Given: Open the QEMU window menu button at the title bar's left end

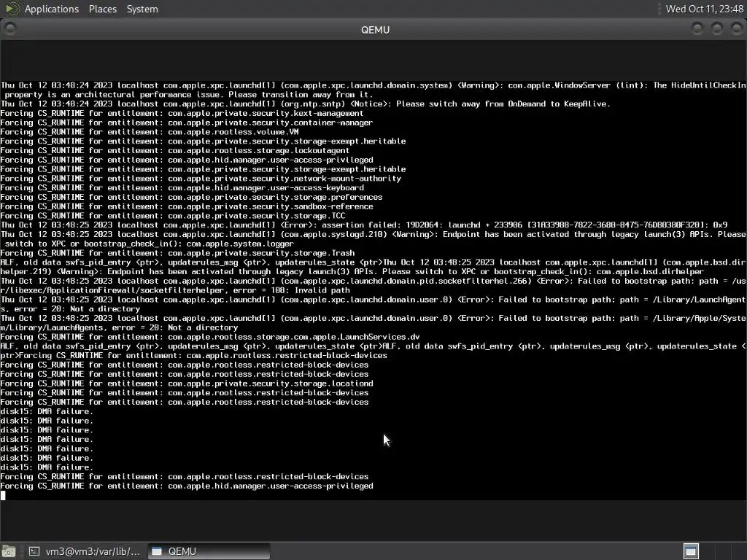Looking at the screenshot, I should (x=10, y=29).
